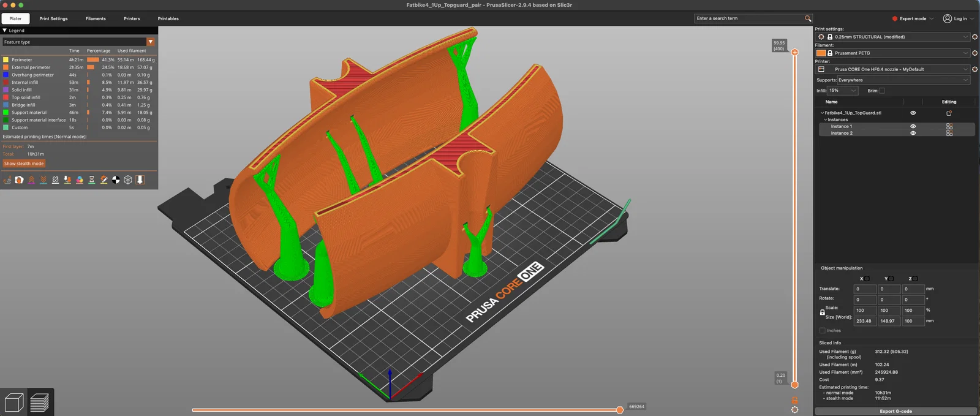Collapse the Legend panel triangle

[5, 30]
